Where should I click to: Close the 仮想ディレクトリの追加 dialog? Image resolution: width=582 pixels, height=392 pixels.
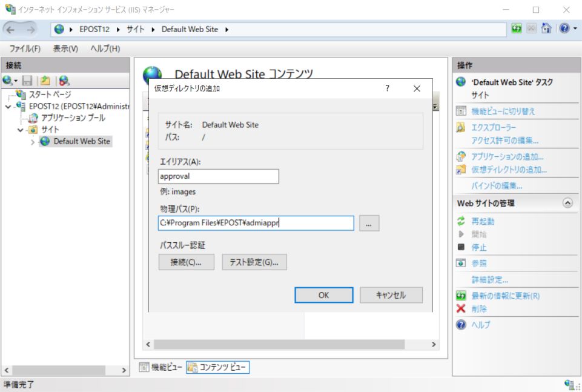pyautogui.click(x=417, y=88)
